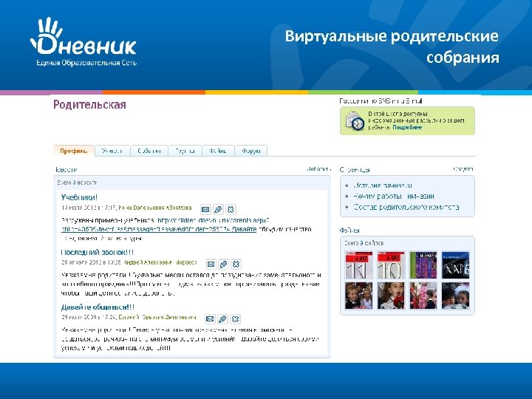Open the История гимназии page link
The height and width of the screenshot is (399, 532).
pyautogui.click(x=383, y=185)
